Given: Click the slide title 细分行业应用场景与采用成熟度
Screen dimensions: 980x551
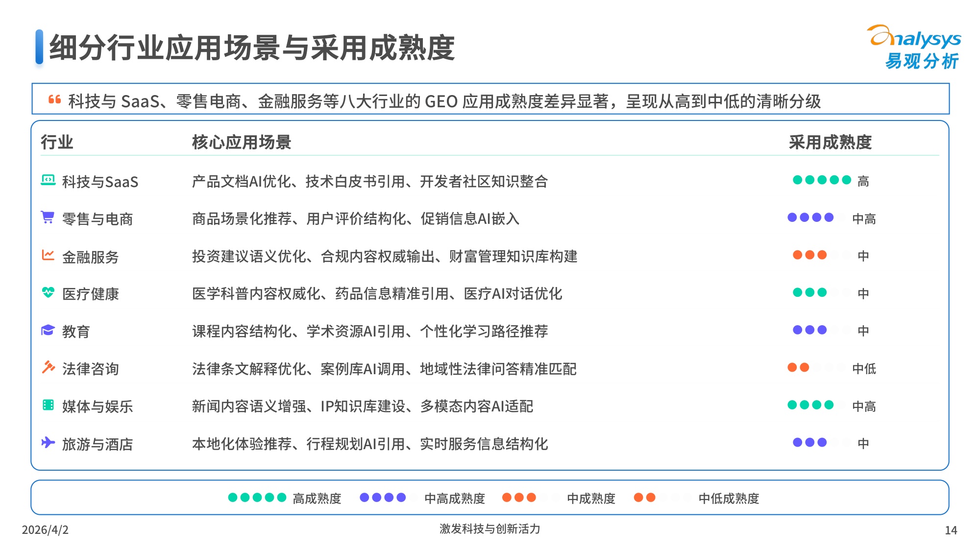Looking at the screenshot, I should pyautogui.click(x=252, y=48).
